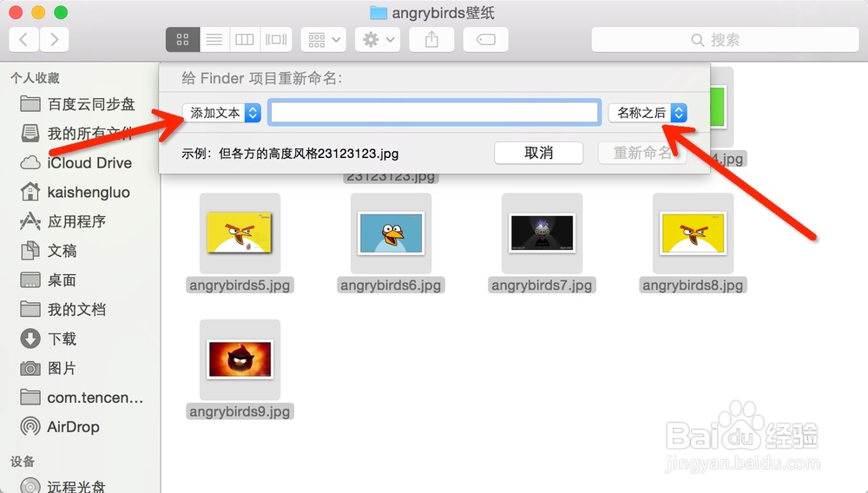Screen dimensions: 868x493
Task: Open 桌面 in the sidebar
Action: (49, 280)
